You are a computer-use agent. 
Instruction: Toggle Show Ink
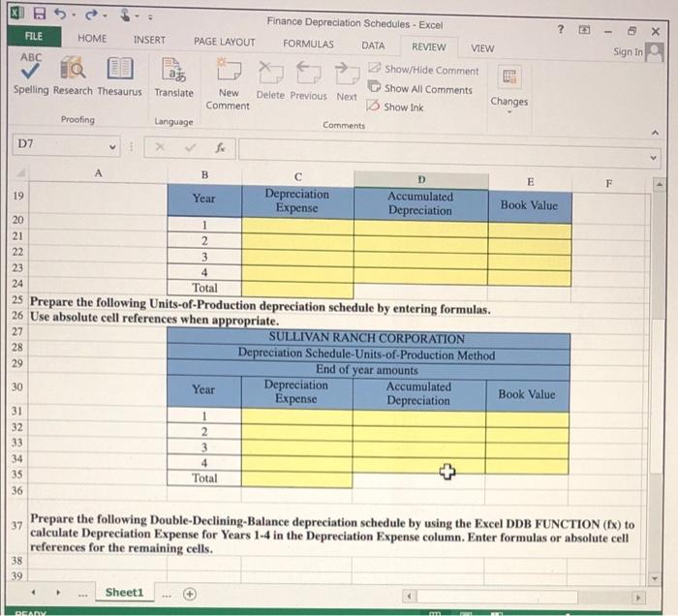pyautogui.click(x=395, y=107)
